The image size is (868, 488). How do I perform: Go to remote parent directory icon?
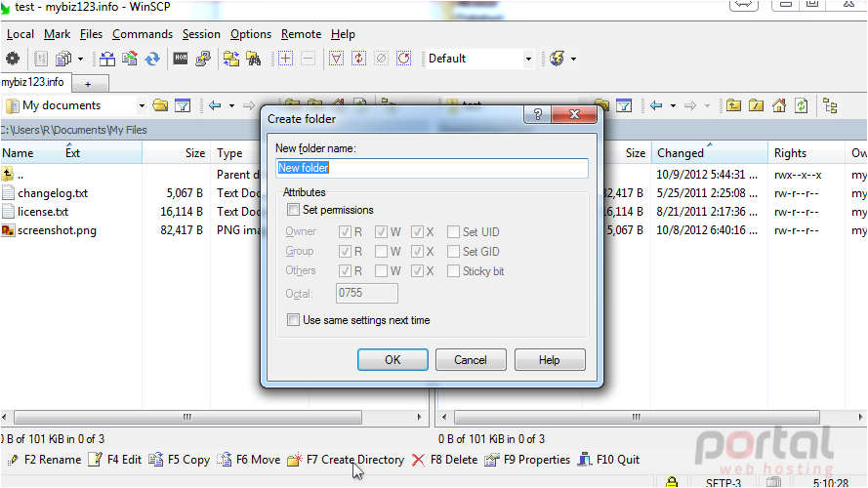pos(733,105)
